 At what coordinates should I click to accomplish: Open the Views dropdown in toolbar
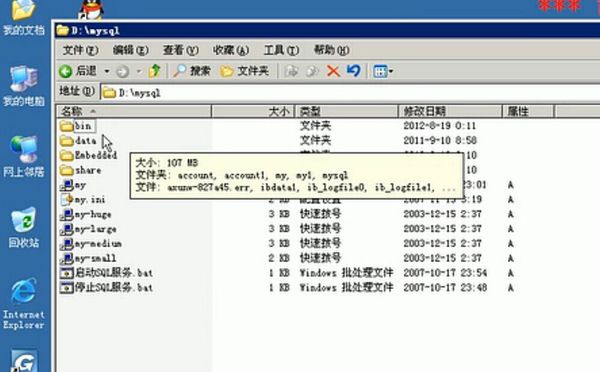pos(383,71)
